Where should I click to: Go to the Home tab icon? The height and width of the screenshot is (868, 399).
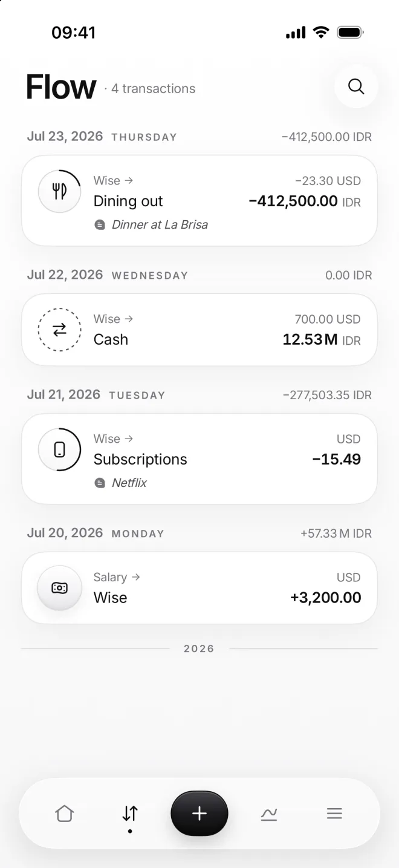pos(64,814)
